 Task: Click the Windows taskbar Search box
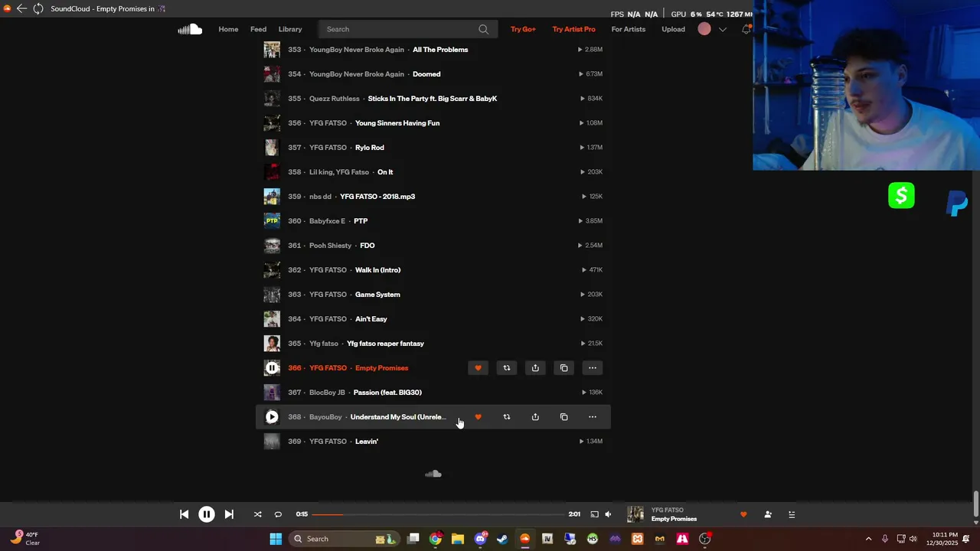(x=345, y=539)
